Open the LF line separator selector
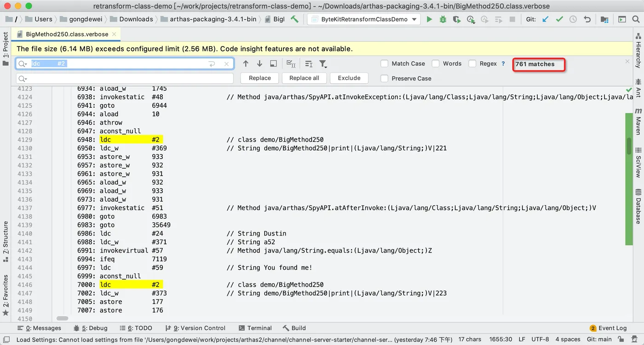The width and height of the screenshot is (644, 345). (522, 339)
